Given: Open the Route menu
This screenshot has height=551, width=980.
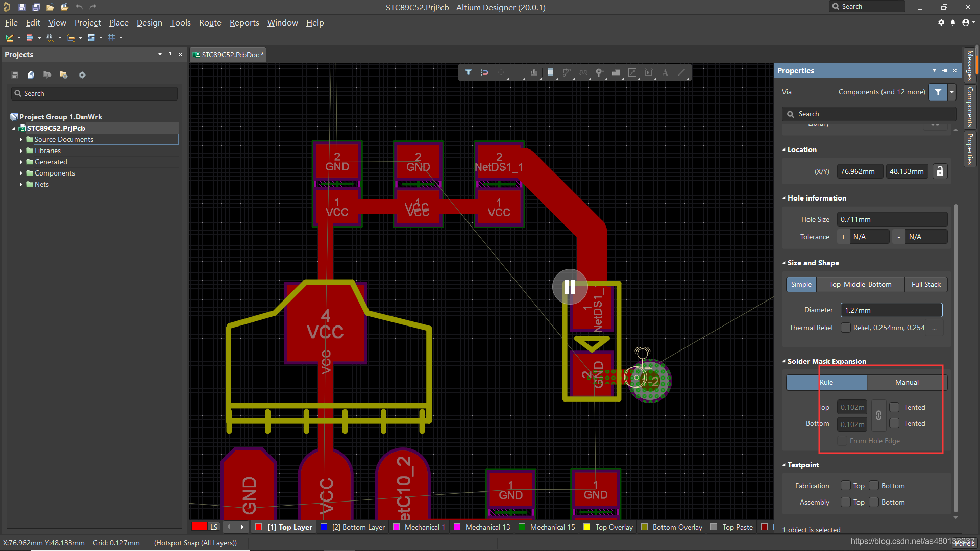Looking at the screenshot, I should point(210,22).
